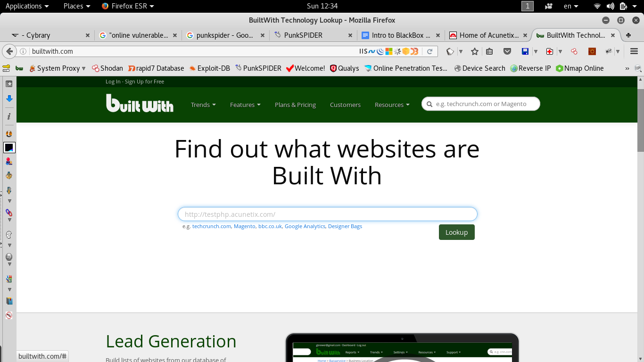Open dropdown arrow next to floppy disk icon
The width and height of the screenshot is (644, 362).
[x=536, y=51]
